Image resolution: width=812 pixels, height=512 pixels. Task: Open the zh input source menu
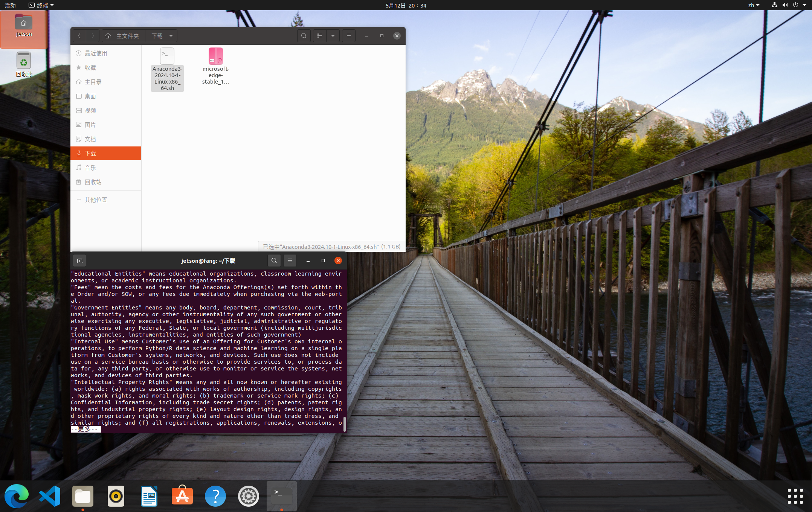[x=754, y=5]
